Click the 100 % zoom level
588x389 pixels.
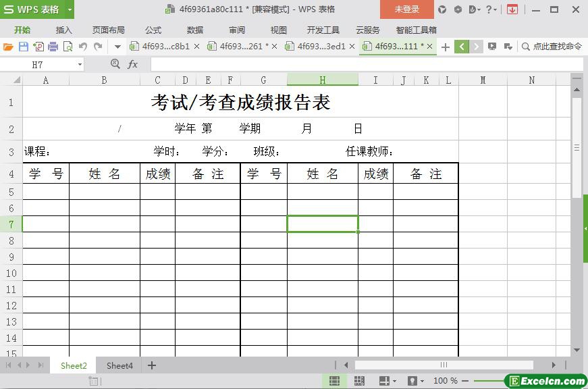coord(446,381)
